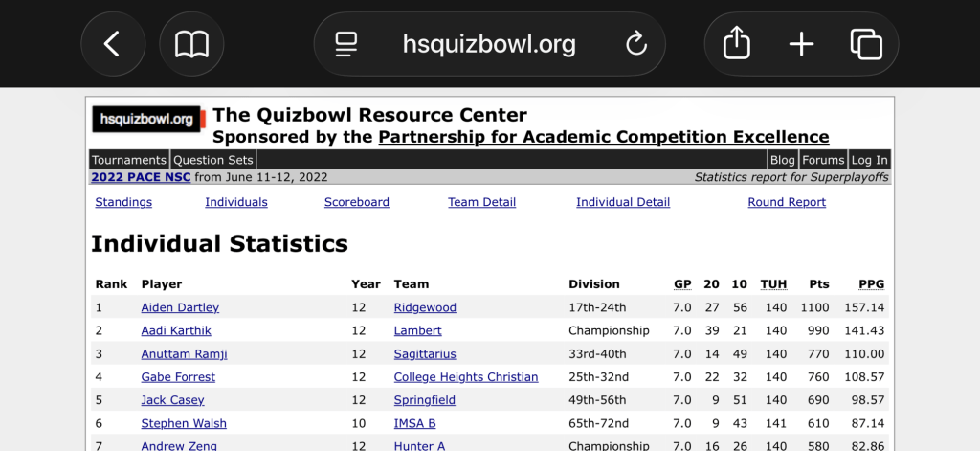Open the Lambert team page
Screen dimensions: 980x451
tap(417, 330)
